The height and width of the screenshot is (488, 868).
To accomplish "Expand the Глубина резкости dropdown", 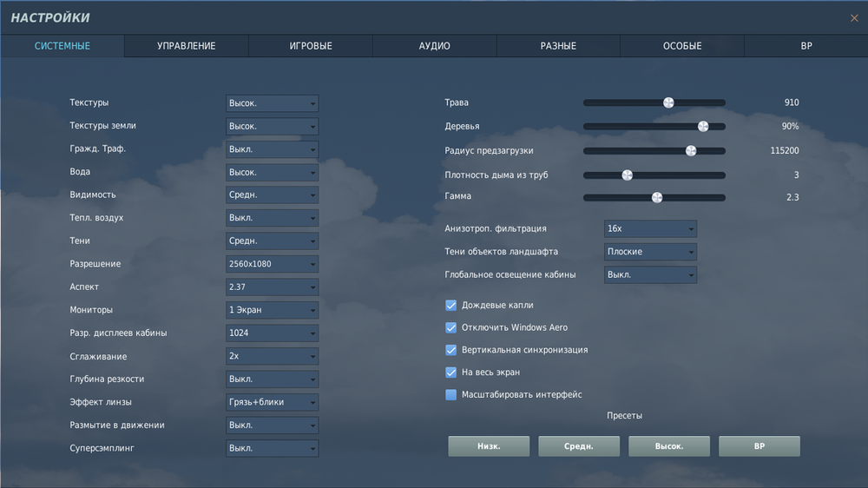I will tap(272, 379).
